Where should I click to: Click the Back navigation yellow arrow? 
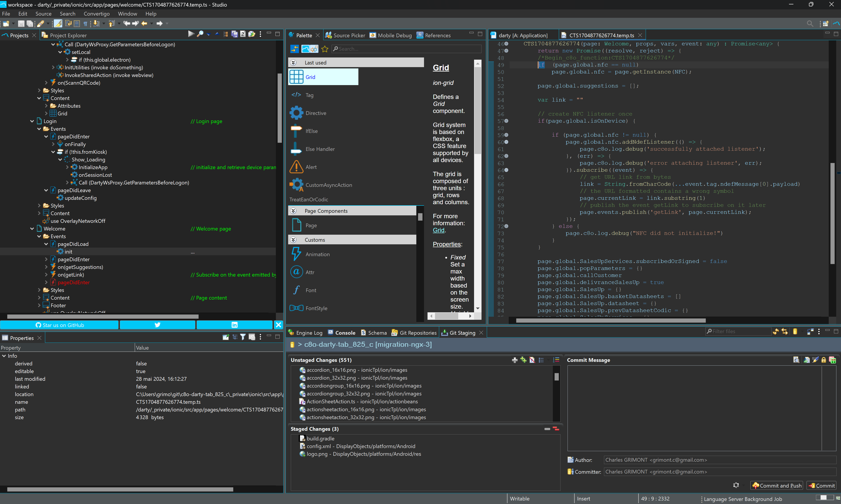pyautogui.click(x=144, y=23)
